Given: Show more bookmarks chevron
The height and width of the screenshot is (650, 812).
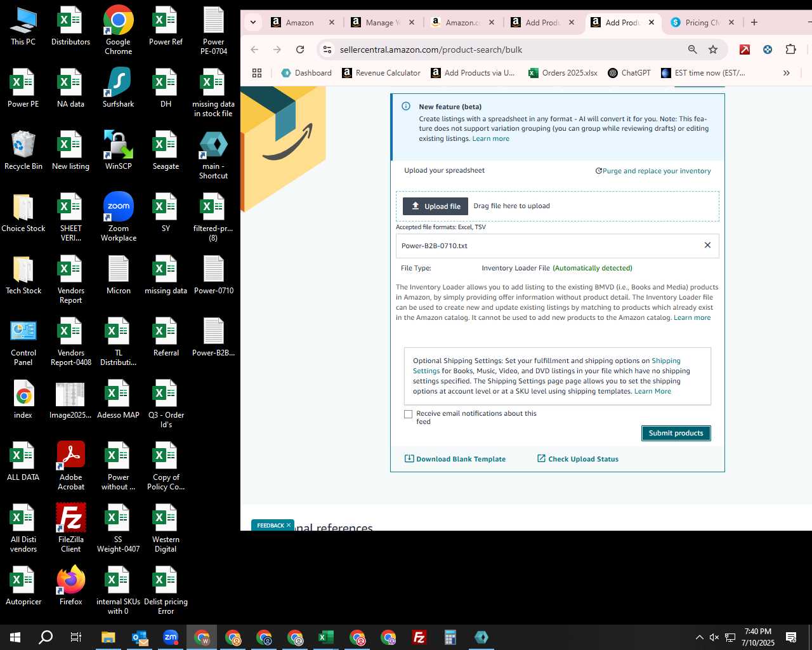Looking at the screenshot, I should [787, 73].
